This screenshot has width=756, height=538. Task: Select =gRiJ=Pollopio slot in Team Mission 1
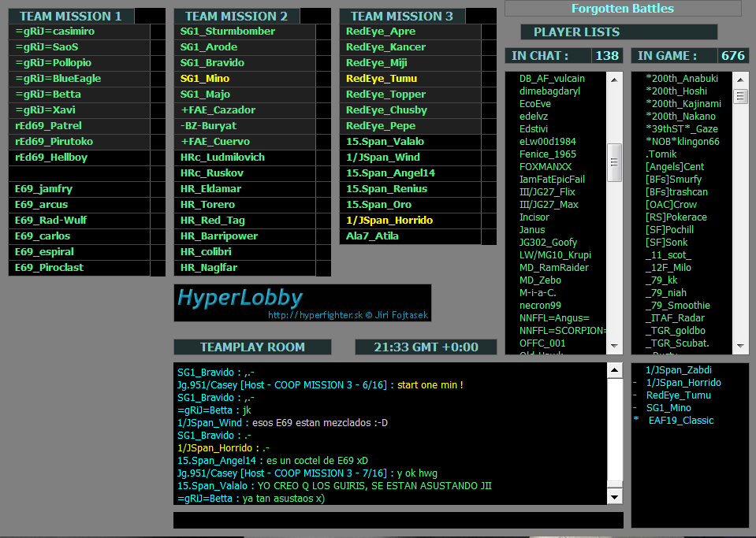pos(79,62)
